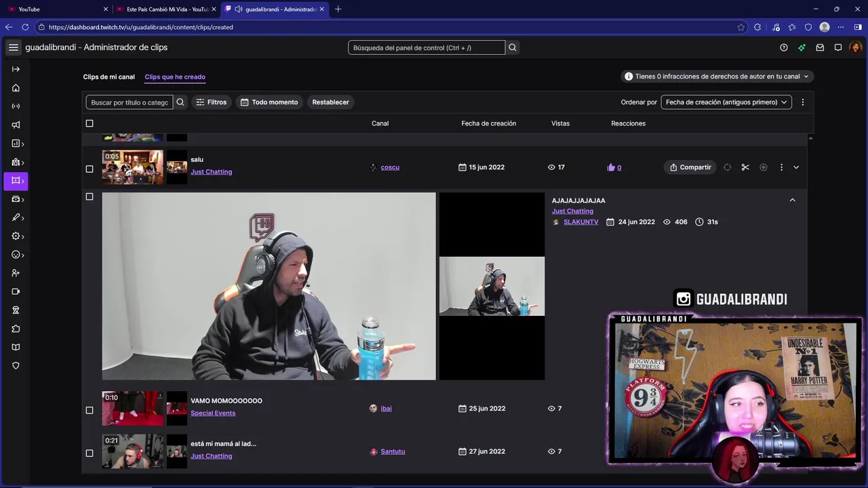The width and height of the screenshot is (868, 488).
Task: Collapse the expanded AJAJAJJAJAJAA clip
Action: tap(792, 200)
